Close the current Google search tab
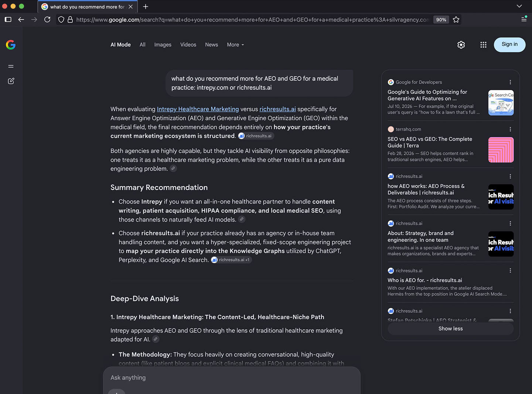Image resolution: width=532 pixels, height=394 pixels. [x=130, y=7]
